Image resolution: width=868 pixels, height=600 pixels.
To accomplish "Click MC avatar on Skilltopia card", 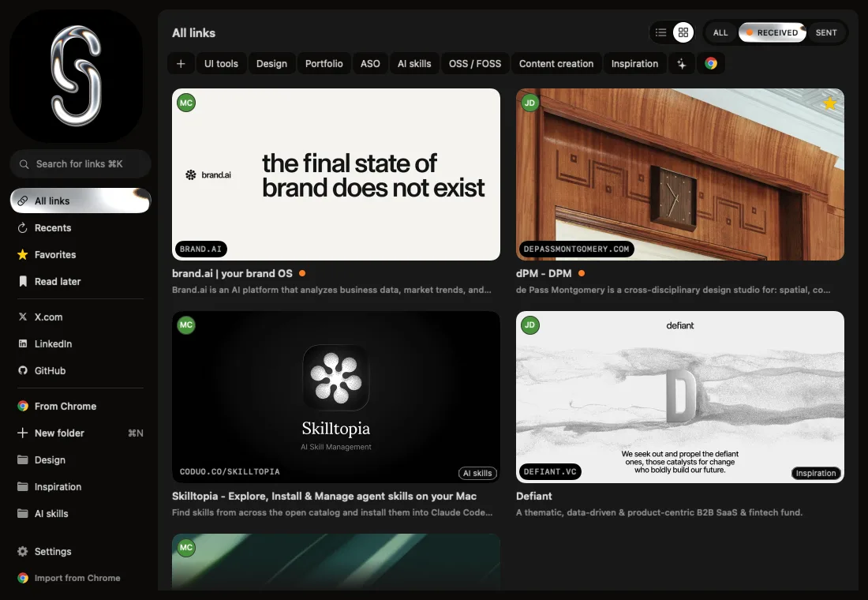I will 186,324.
